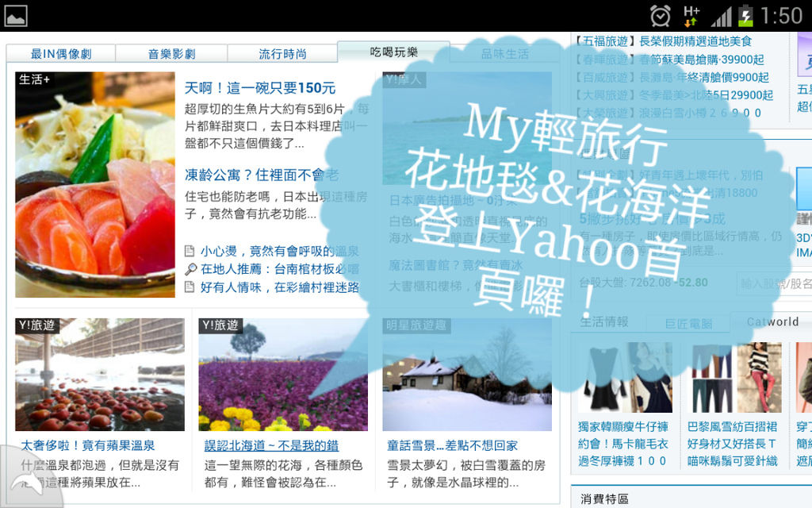The height and width of the screenshot is (508, 812).
Task: Open article 童話雪景…差點不想回家
Action: point(453,445)
